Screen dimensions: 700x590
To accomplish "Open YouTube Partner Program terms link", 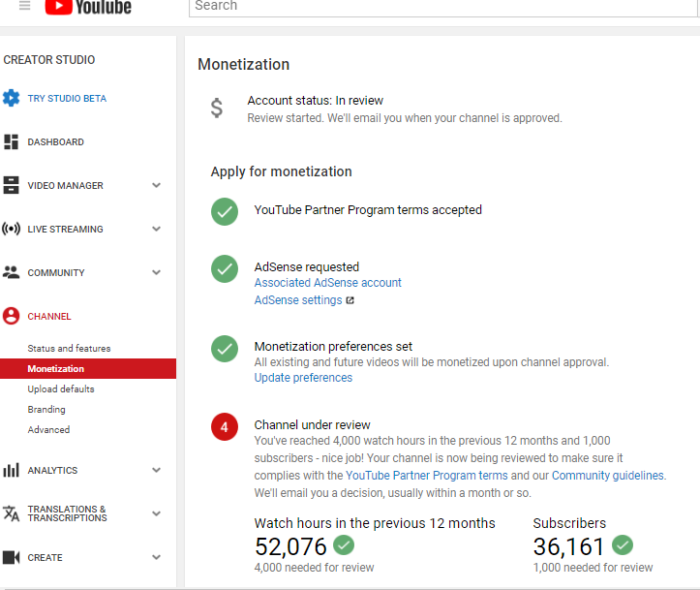I will point(427,476).
